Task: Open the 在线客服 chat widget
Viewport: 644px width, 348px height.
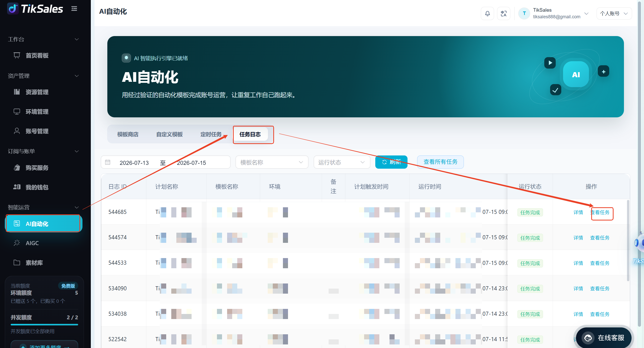Action: coord(604,338)
